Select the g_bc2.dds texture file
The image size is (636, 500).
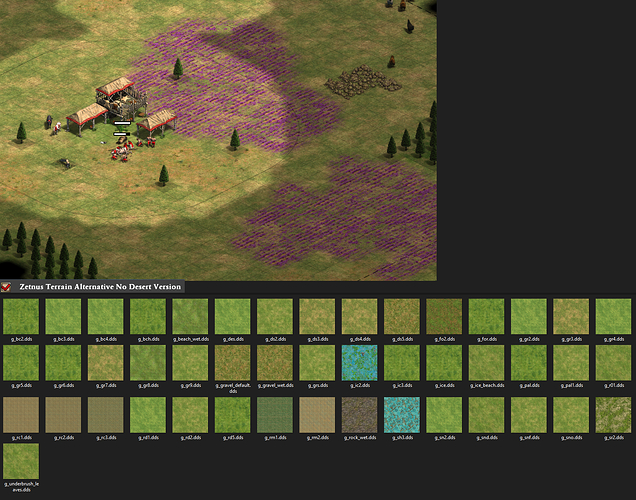coord(19,316)
